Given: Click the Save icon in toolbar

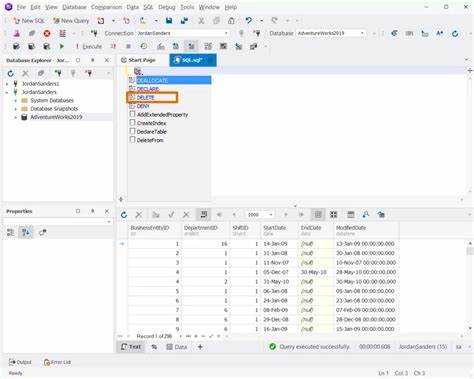Looking at the screenshot, I should [169, 21].
